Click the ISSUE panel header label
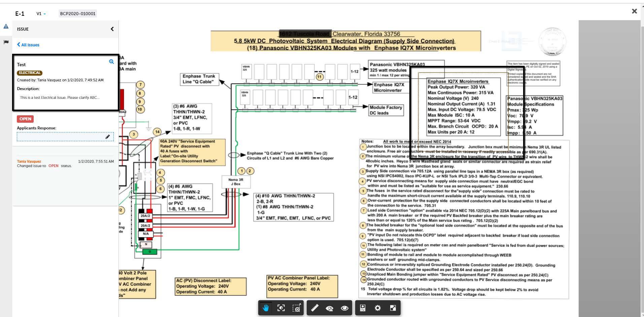 click(x=23, y=29)
